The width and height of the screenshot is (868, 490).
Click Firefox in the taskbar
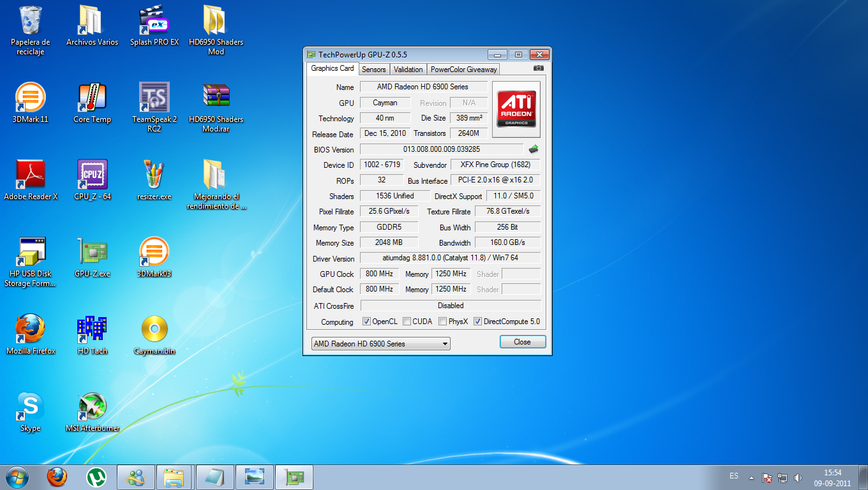point(57,477)
